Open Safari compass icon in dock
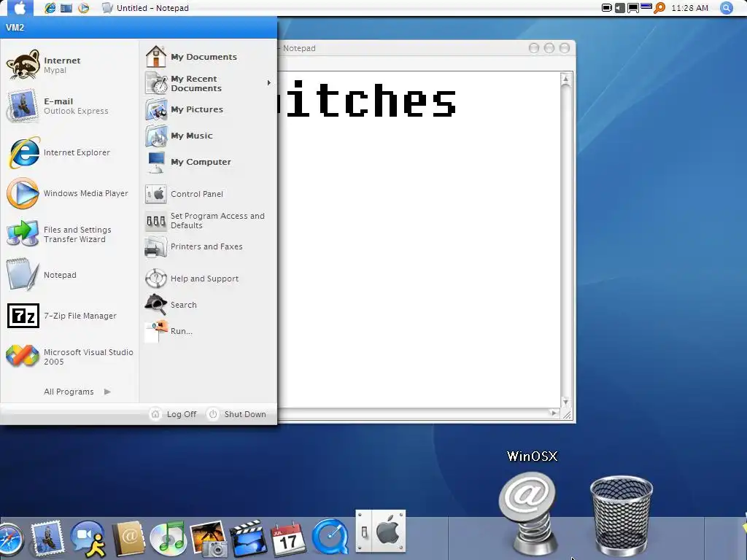The image size is (747, 560). point(9,540)
